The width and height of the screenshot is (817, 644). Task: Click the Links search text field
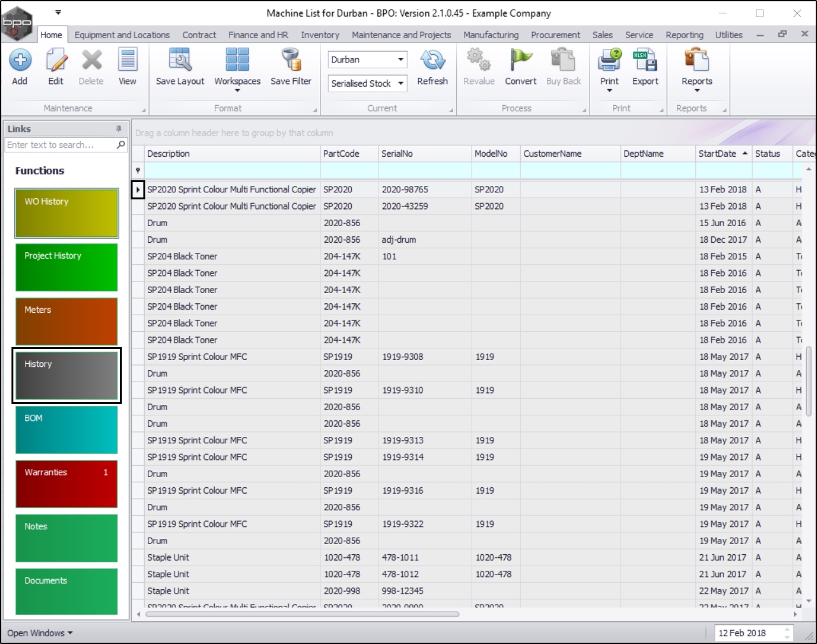[x=60, y=145]
